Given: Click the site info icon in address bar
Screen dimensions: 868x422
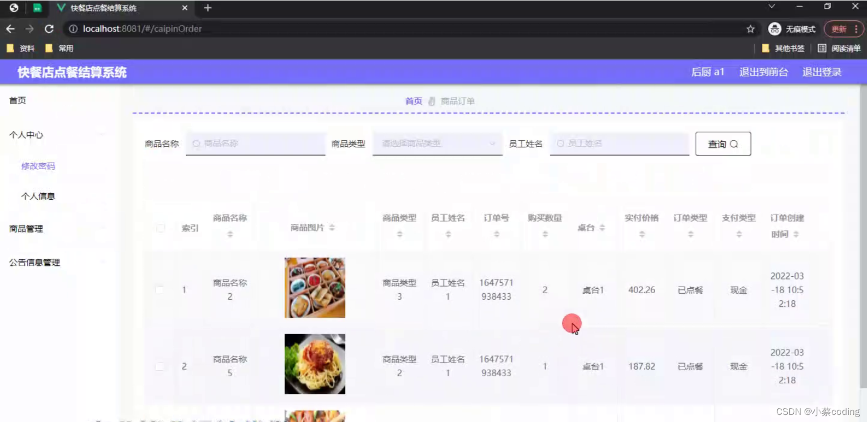Looking at the screenshot, I should click(73, 29).
